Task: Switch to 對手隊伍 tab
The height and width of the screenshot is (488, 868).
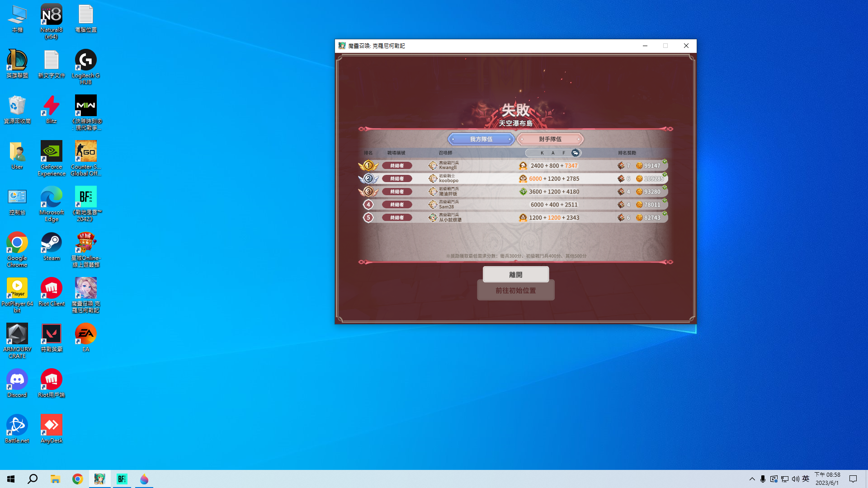Action: (x=550, y=139)
